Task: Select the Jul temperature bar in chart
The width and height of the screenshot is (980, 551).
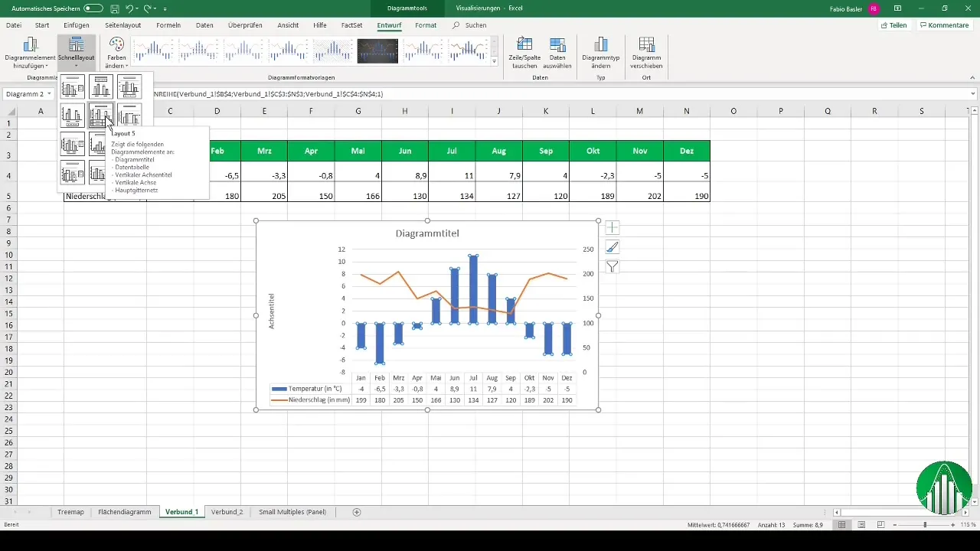Action: coord(474,289)
